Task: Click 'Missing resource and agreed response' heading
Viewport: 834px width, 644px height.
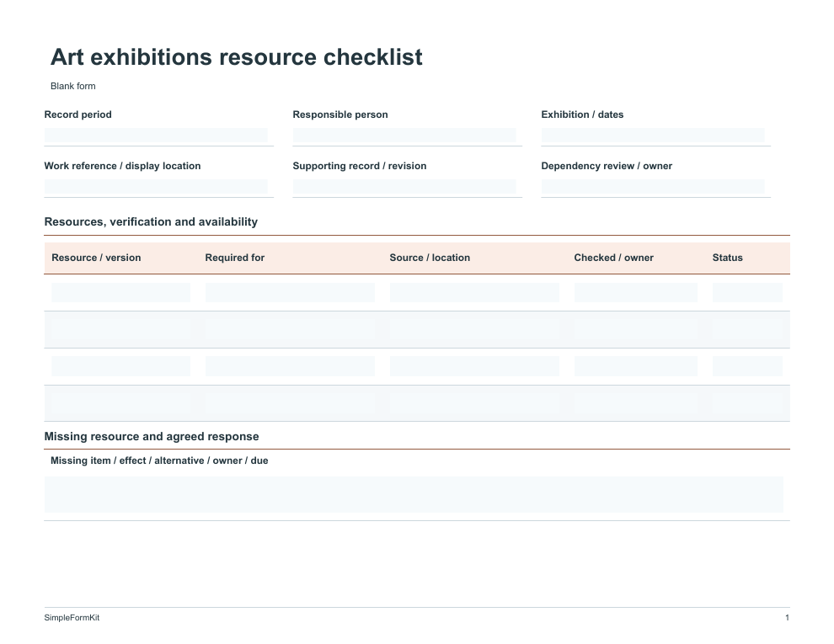Action: tap(152, 437)
